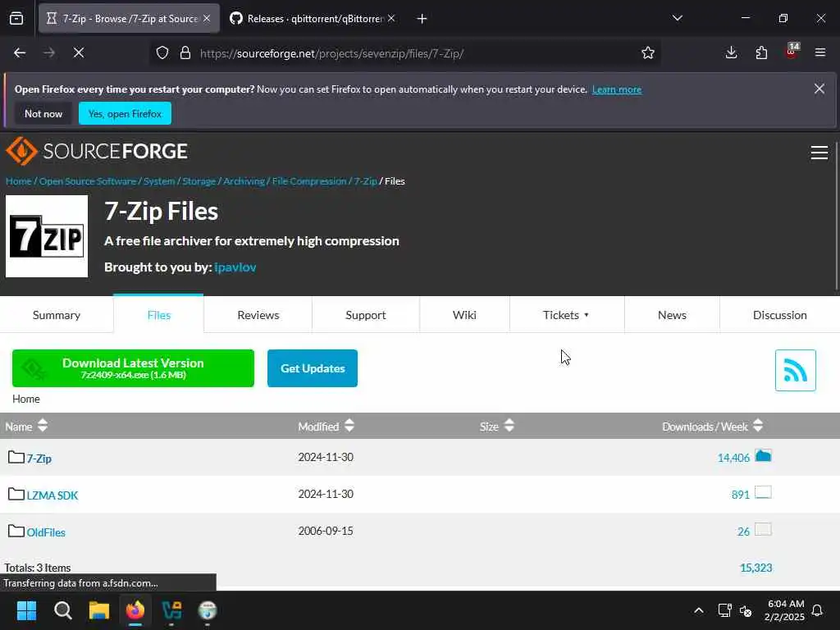This screenshot has width=840, height=630.
Task: Close the 7-Zip SourceForge tab
Action: 208,18
